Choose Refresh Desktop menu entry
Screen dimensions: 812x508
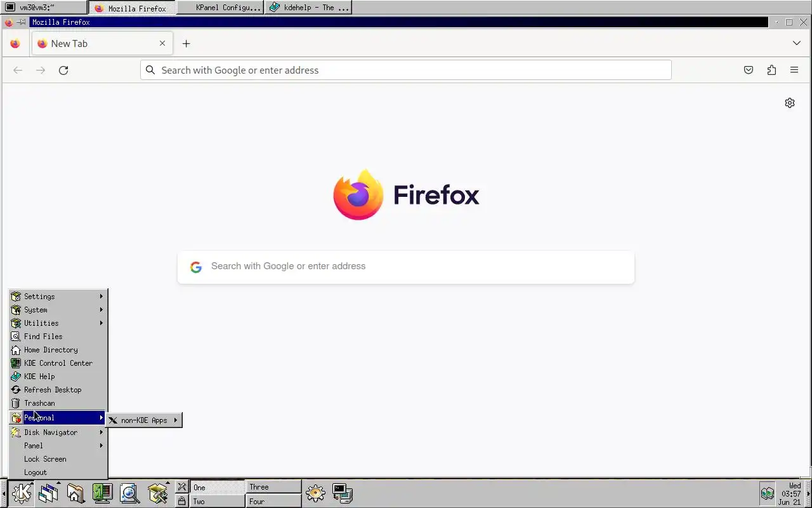(58, 390)
